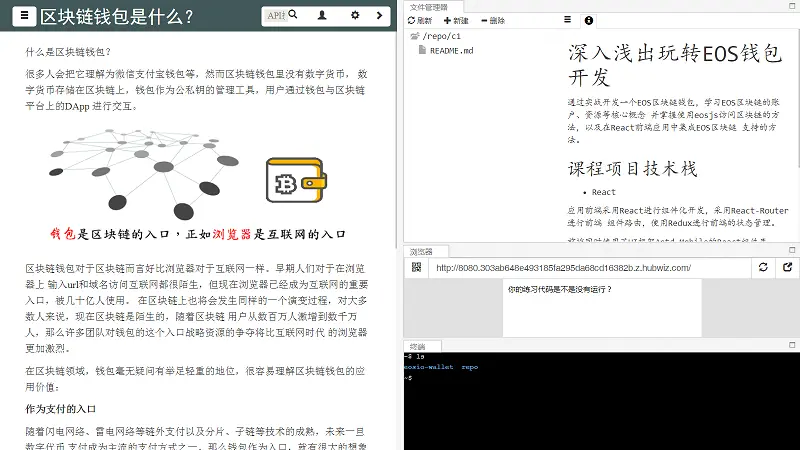Select the 终端 terminal tab
The image size is (800, 450).
coord(417,346)
